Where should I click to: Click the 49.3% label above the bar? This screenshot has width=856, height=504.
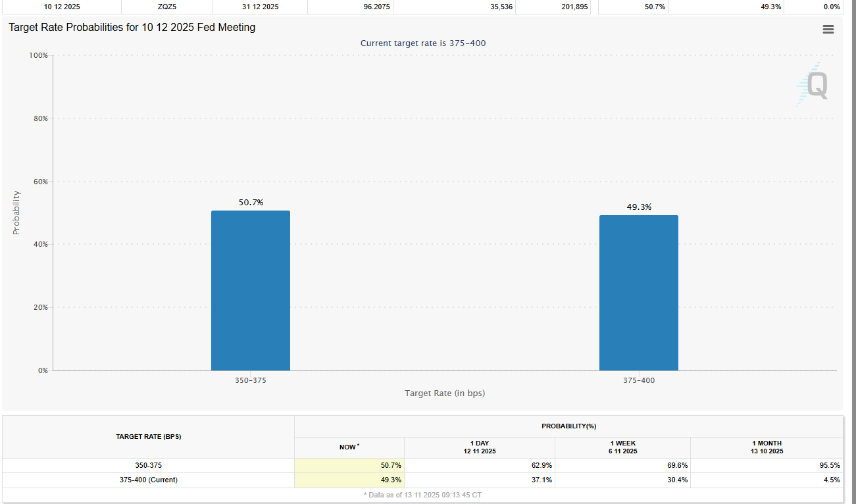coord(639,207)
